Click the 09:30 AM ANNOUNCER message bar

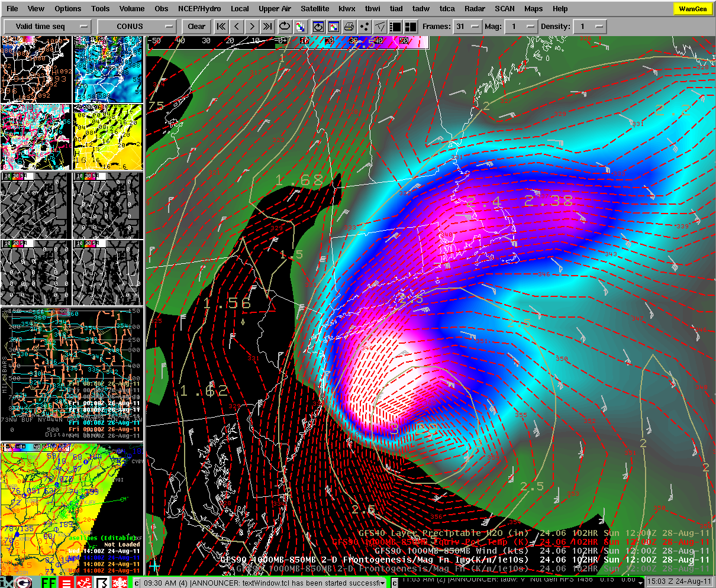pos(259,582)
